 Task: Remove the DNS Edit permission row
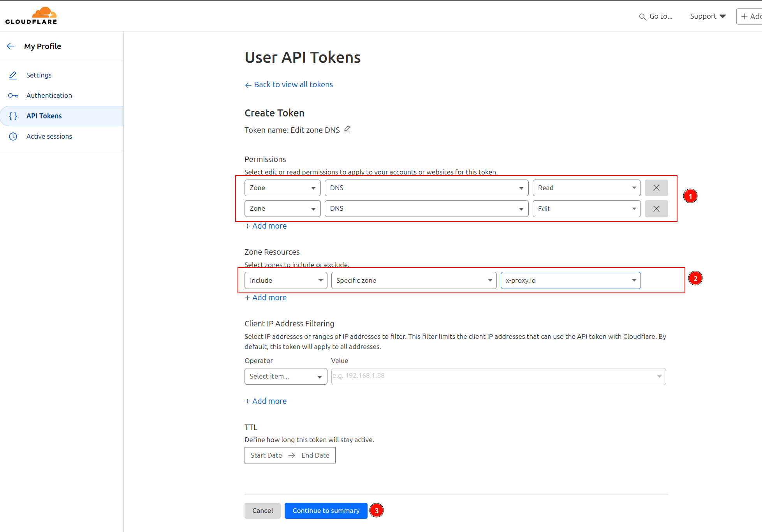656,209
